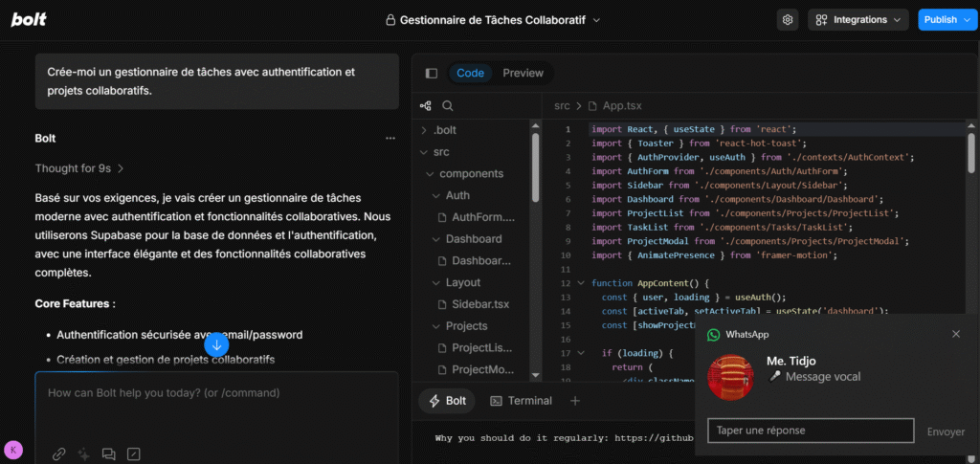Open the Terminal tab
The width and height of the screenshot is (980, 464).
point(521,401)
